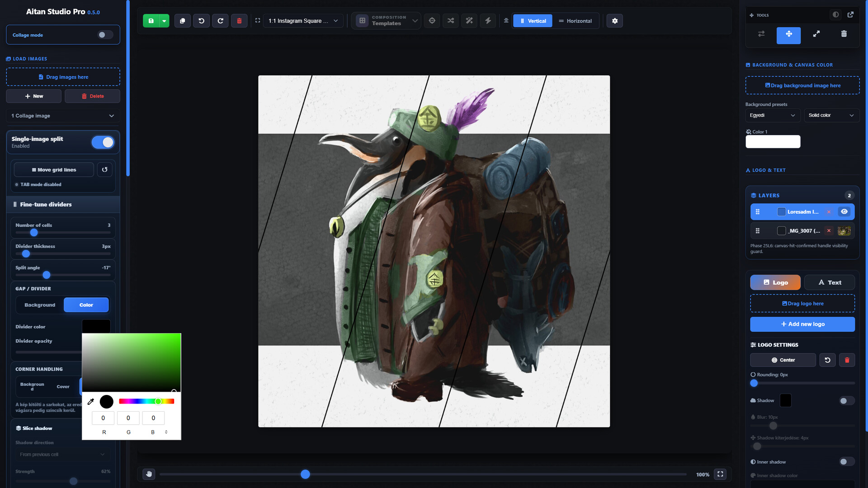This screenshot has width=868, height=488.
Task: Check the Loresadm layer checkbox
Action: [781, 212]
